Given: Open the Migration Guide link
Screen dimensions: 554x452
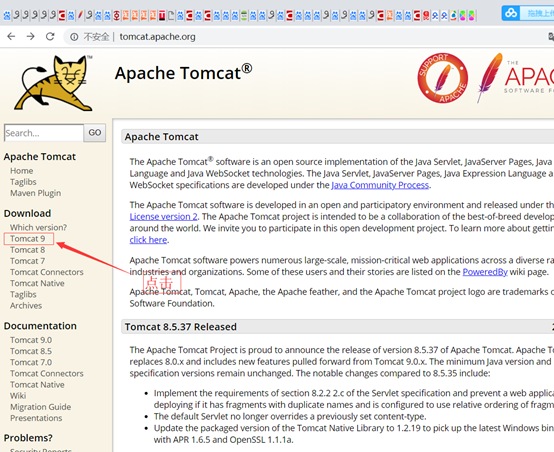Looking at the screenshot, I should point(41,407).
